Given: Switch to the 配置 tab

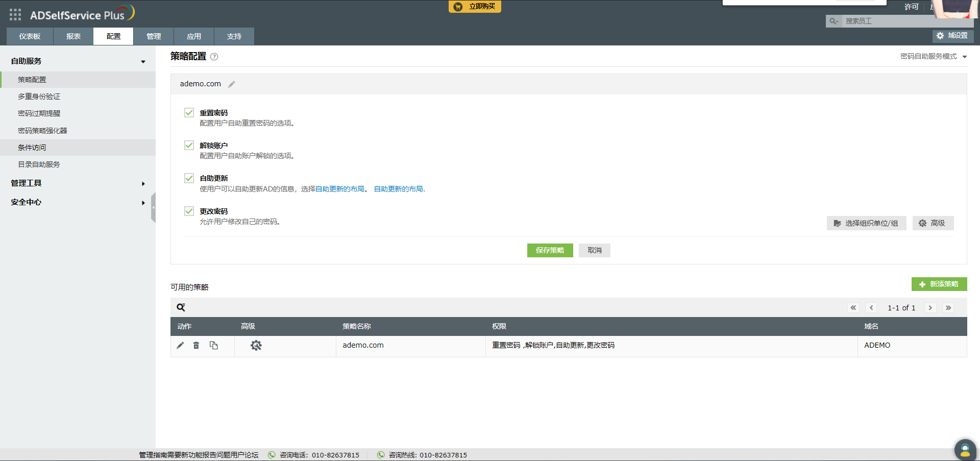Looking at the screenshot, I should [113, 36].
